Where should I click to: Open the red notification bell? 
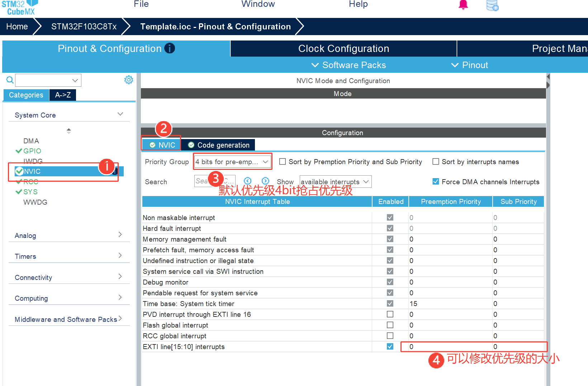(463, 5)
